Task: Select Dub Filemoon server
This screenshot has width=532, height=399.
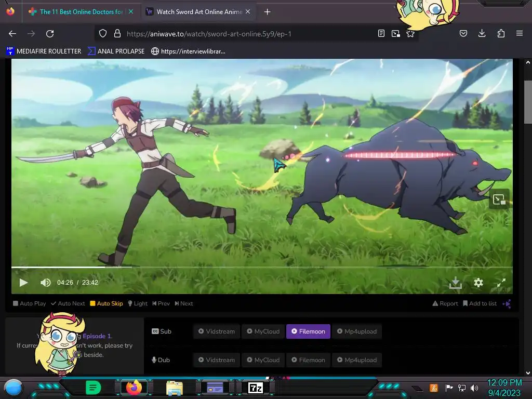Action: (x=308, y=360)
